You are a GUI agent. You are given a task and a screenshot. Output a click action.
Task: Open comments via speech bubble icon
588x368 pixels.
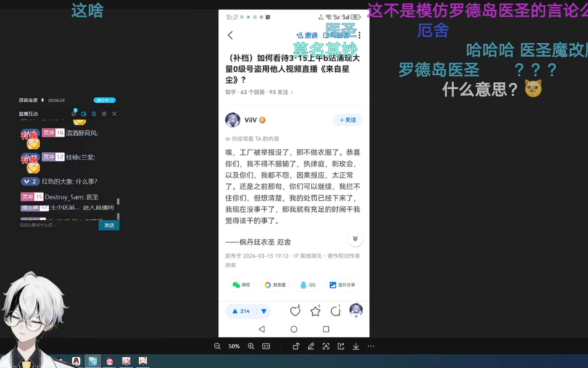[336, 311]
